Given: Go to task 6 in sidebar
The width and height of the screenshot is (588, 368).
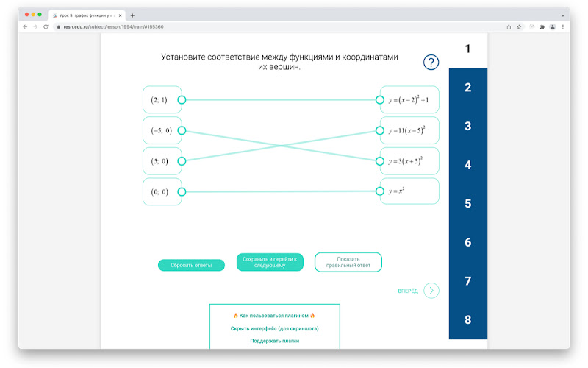Looking at the screenshot, I should (468, 242).
